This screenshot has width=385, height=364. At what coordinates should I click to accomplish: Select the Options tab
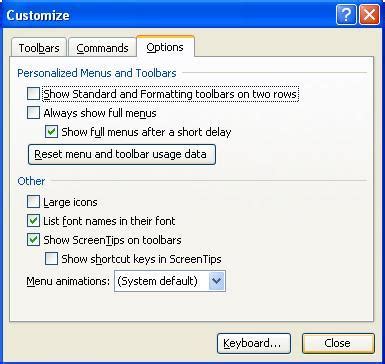click(x=165, y=47)
